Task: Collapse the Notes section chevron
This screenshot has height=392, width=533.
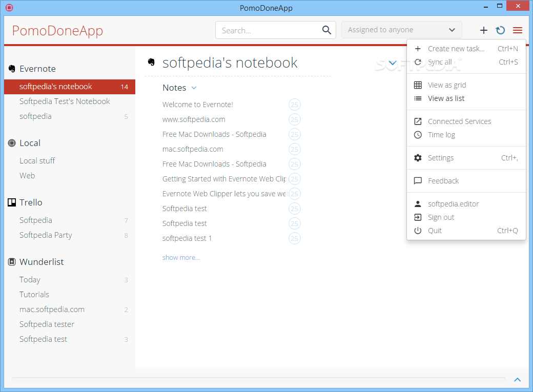Action: tap(194, 88)
